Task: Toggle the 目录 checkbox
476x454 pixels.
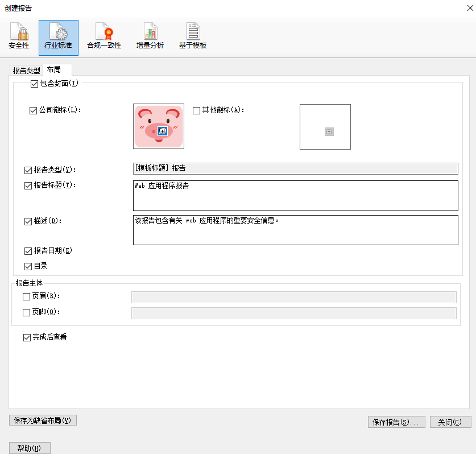Action: coord(28,266)
